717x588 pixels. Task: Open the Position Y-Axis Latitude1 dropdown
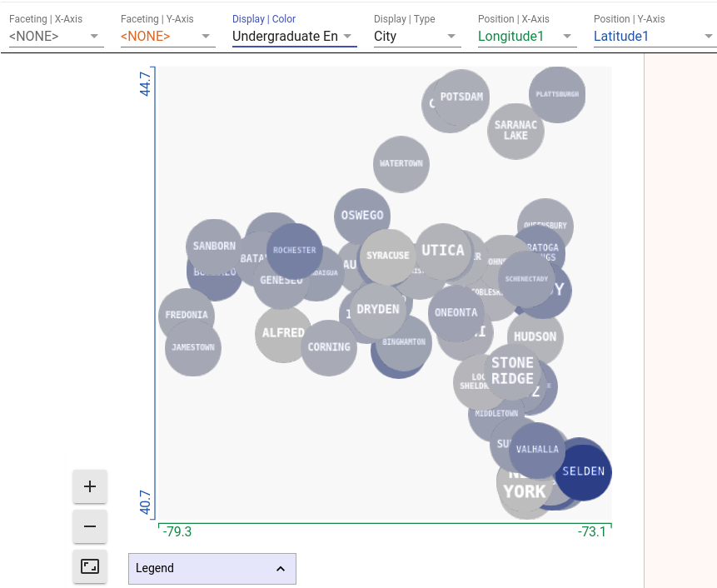click(x=655, y=36)
